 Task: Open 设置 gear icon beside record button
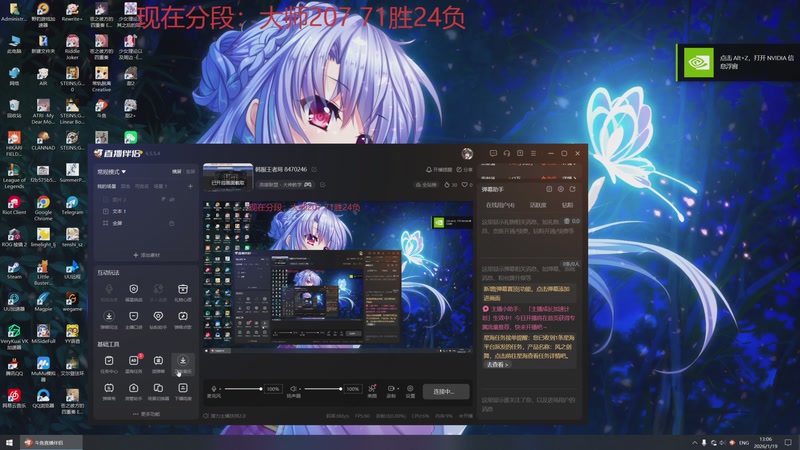point(410,391)
